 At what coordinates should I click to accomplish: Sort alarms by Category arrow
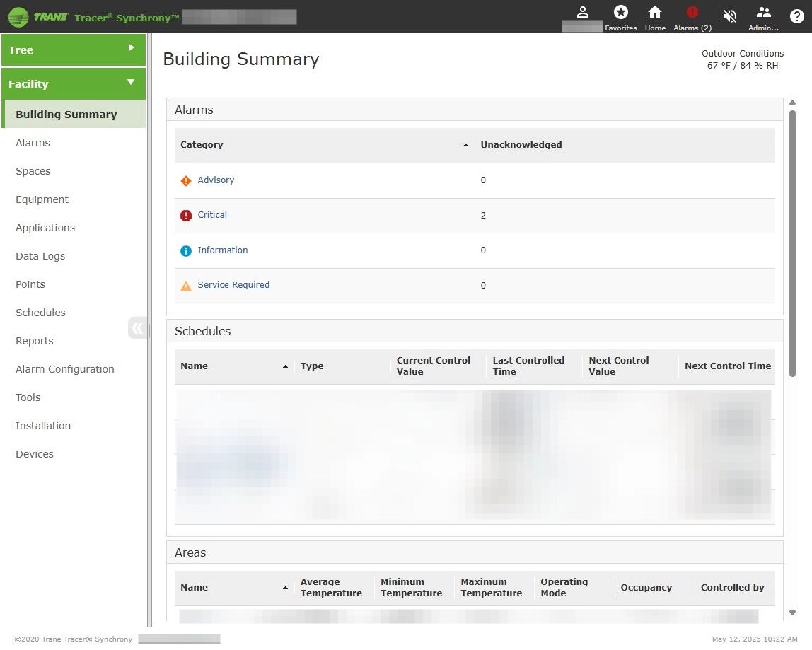[x=465, y=145]
